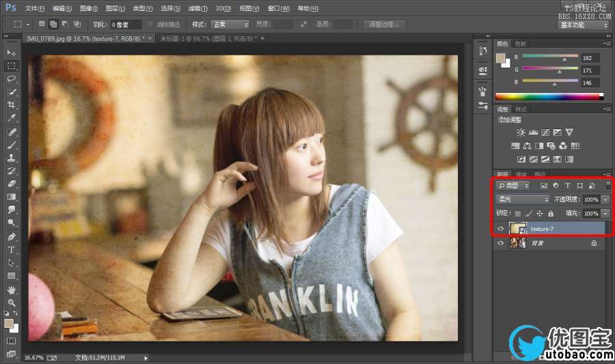Select the Move tool
Viewport: 615px width, 364px height.
(12, 53)
